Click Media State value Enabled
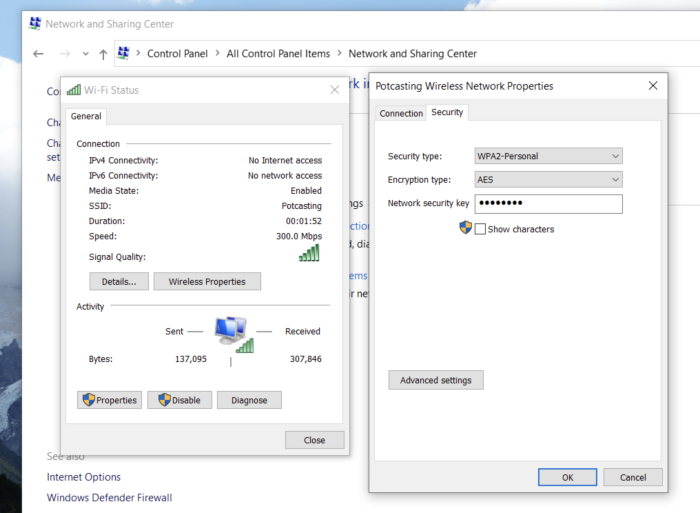The width and height of the screenshot is (700, 513). pos(306,191)
